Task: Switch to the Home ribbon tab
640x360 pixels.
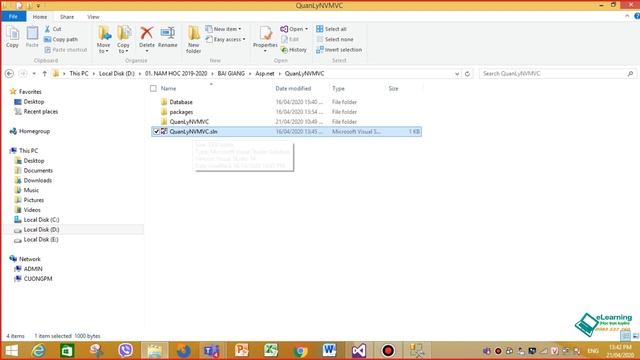Action: [x=40, y=17]
